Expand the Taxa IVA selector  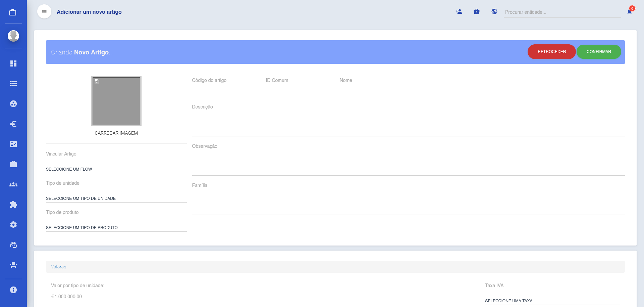click(x=552, y=301)
